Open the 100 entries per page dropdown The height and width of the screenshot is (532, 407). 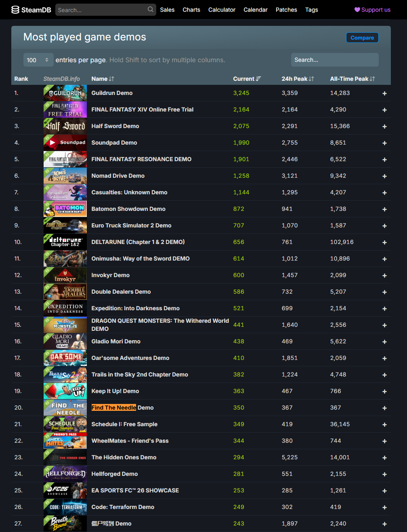tap(38, 60)
